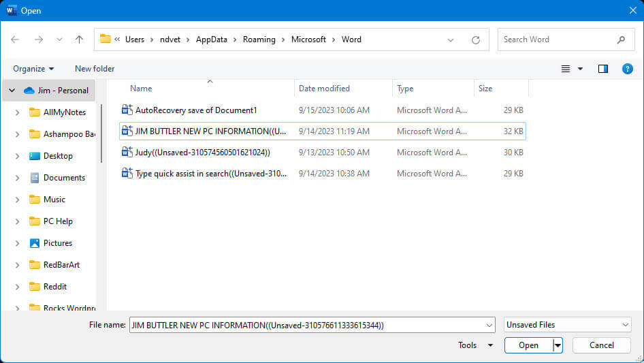Screen dimensions: 644x363
Task: Click navigation pane vertical scrollbar
Action: [x=101, y=133]
